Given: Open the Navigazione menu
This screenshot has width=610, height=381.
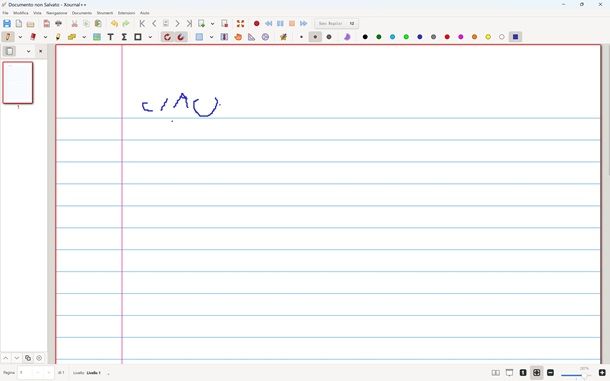Looking at the screenshot, I should click(57, 13).
